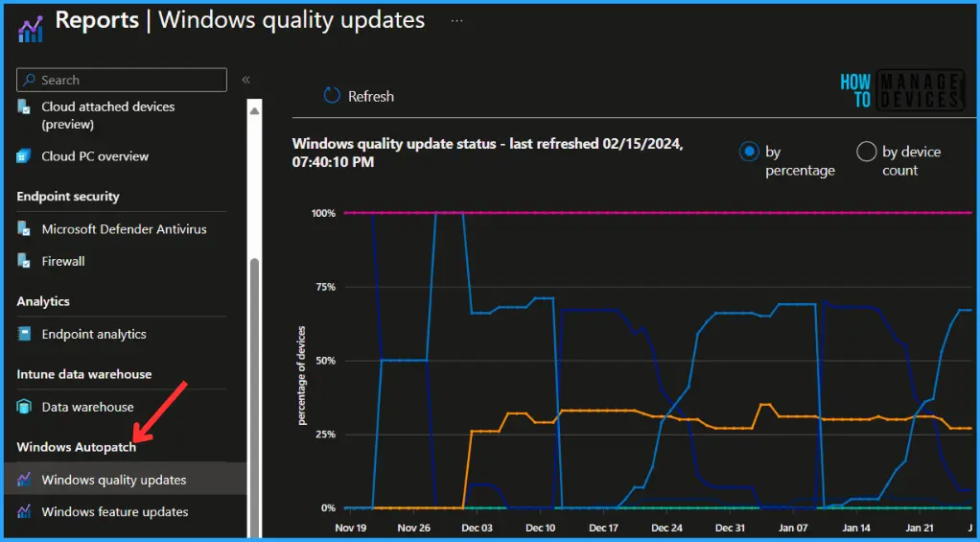The height and width of the screenshot is (542, 980).
Task: Click the 'Nov 26' x-axis date
Action: [413, 529]
